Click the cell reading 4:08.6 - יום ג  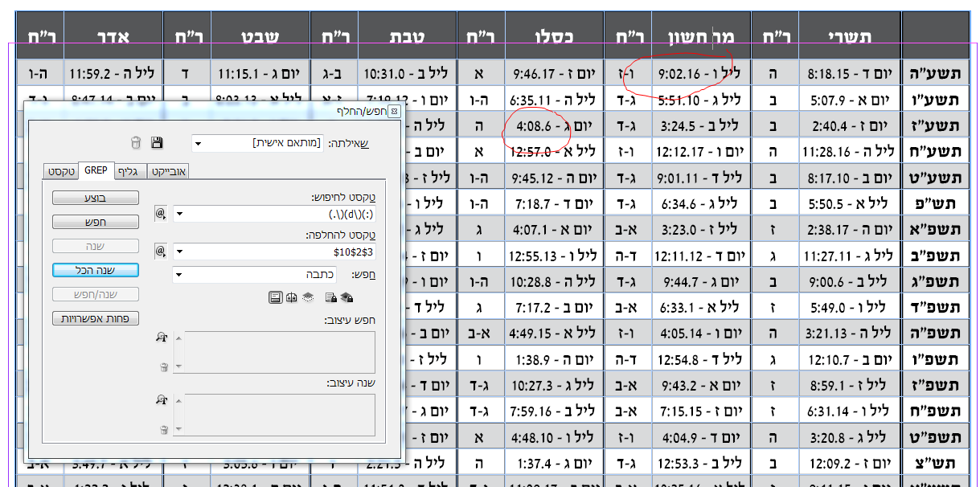[x=554, y=125]
